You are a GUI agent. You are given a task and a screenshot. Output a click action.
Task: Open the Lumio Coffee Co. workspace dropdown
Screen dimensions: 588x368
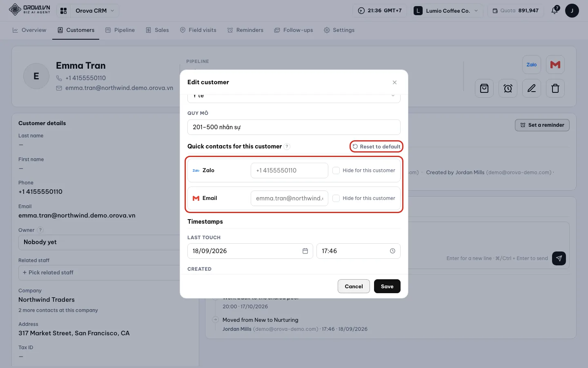pyautogui.click(x=447, y=11)
